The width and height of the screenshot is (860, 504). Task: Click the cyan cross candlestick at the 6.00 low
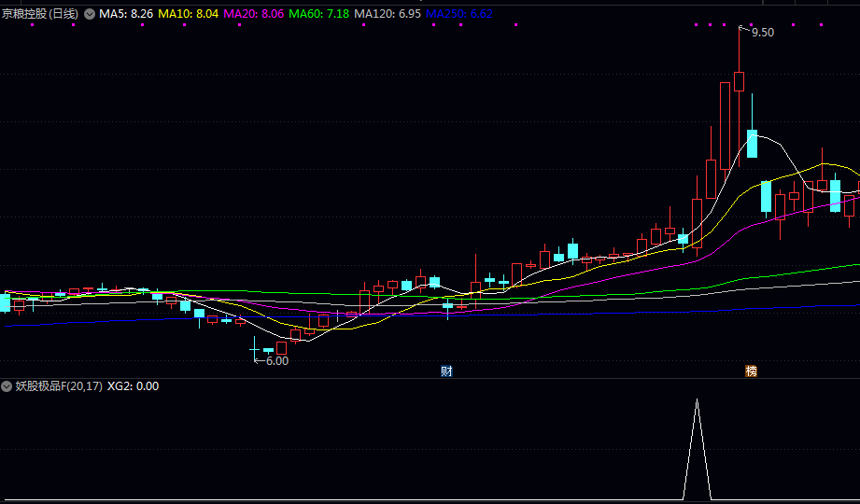(254, 349)
